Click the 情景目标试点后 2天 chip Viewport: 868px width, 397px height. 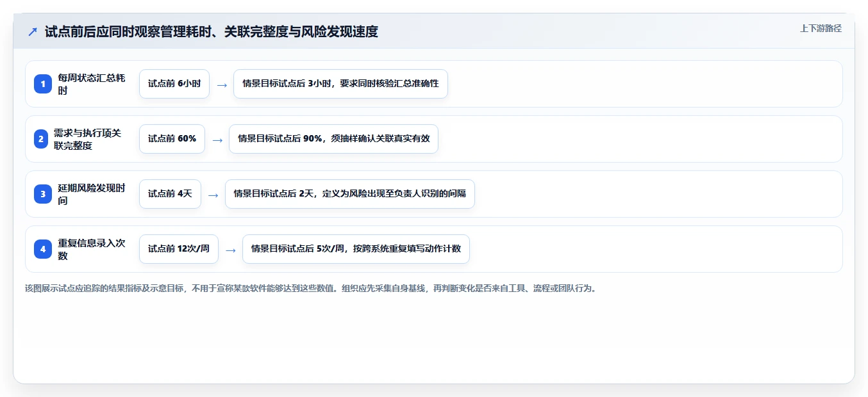click(350, 194)
